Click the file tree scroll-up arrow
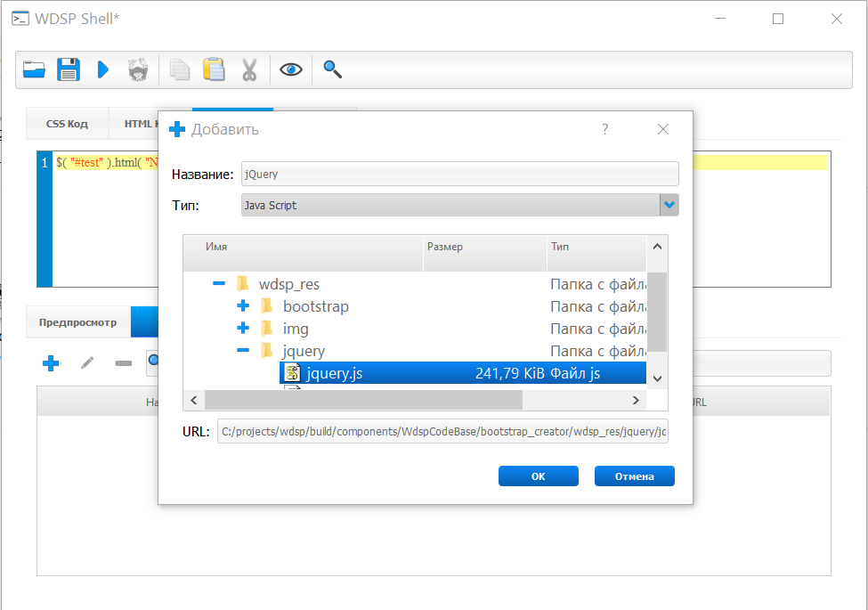 click(x=657, y=247)
